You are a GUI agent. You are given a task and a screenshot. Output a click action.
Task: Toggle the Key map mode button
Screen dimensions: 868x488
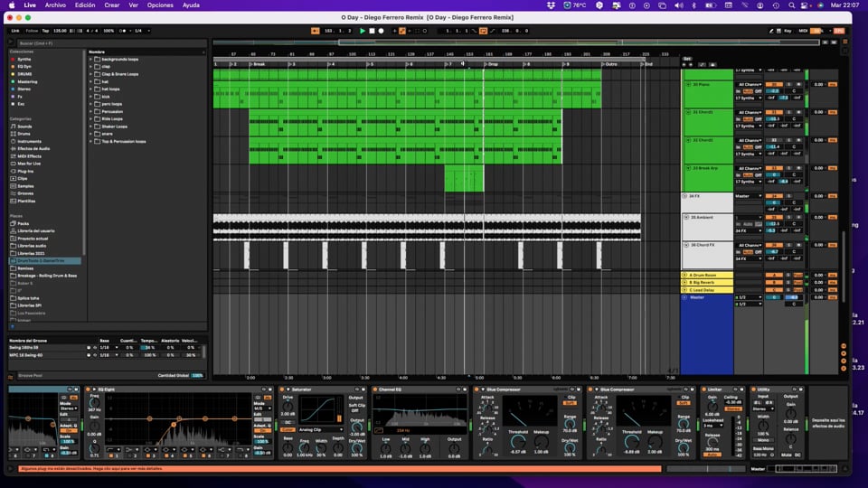[x=788, y=31]
